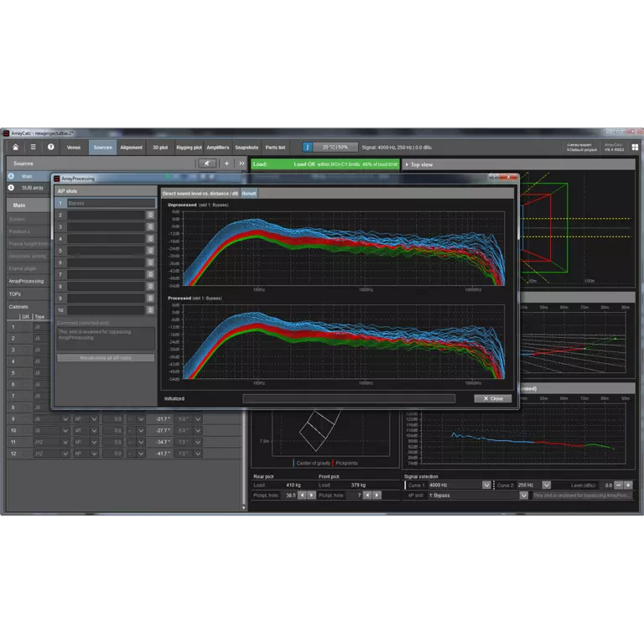
Task: Open Curve 1 4000 Hz dropdown
Action: pos(486,485)
